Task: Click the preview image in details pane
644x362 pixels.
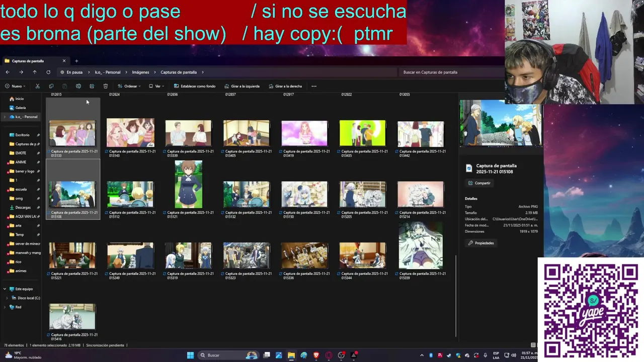Action: [501, 123]
